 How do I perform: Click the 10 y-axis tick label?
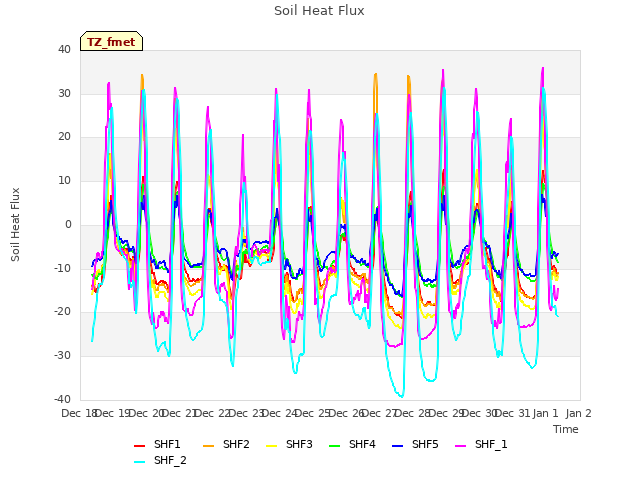coord(64,181)
